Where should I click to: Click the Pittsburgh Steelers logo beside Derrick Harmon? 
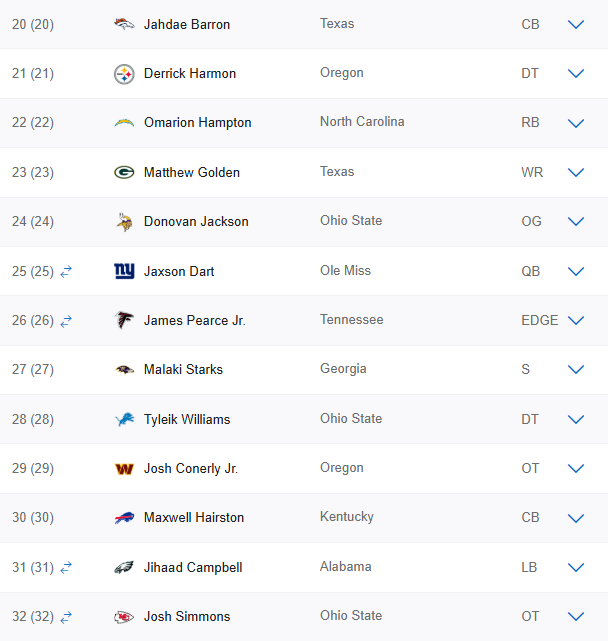point(124,74)
